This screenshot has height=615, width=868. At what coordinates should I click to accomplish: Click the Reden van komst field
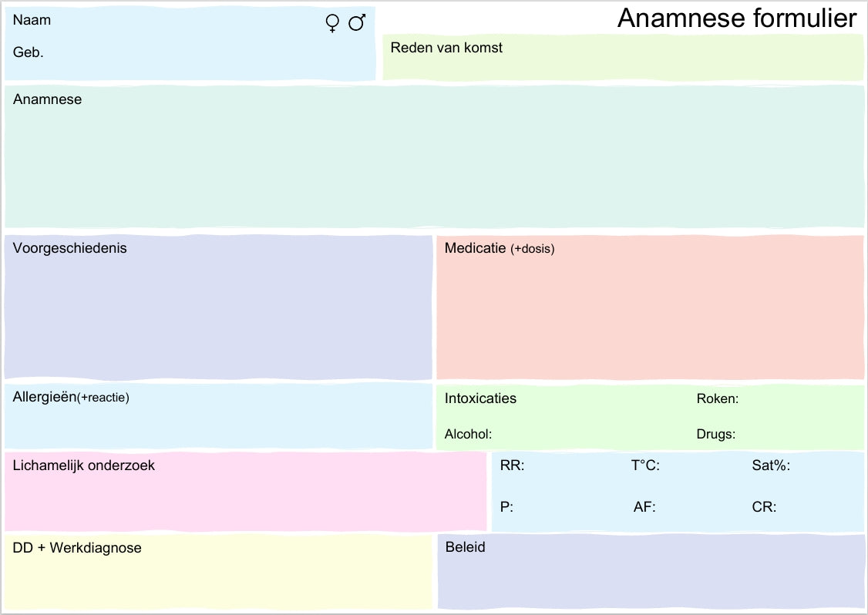point(623,57)
